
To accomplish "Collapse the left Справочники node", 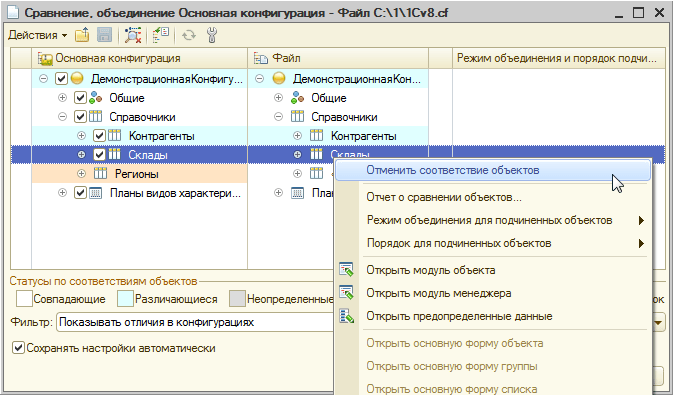I will 63,117.
